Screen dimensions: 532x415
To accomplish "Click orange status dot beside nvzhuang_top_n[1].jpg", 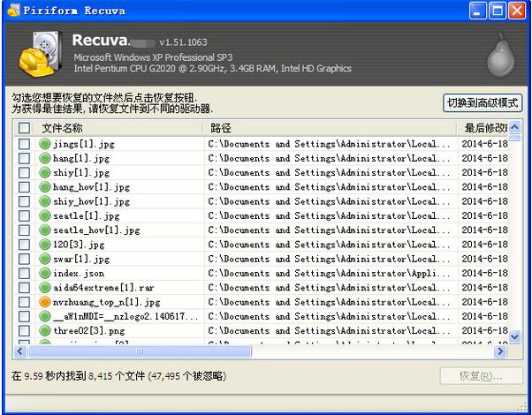I will [45, 302].
